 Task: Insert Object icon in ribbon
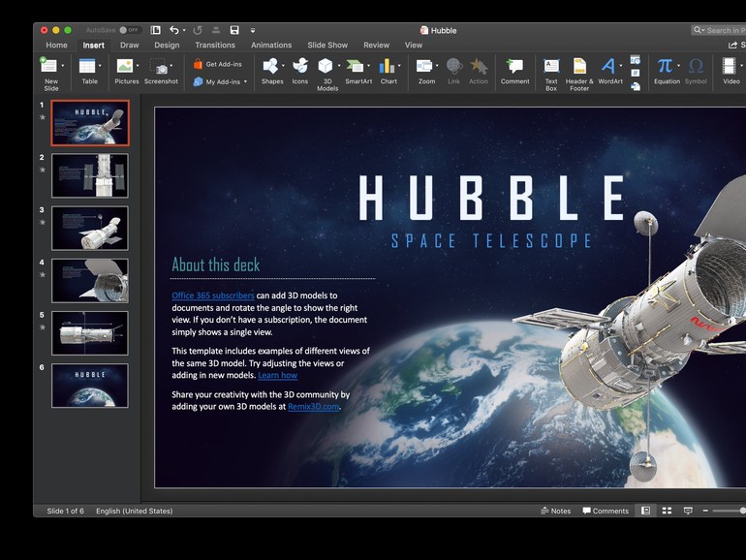click(636, 86)
